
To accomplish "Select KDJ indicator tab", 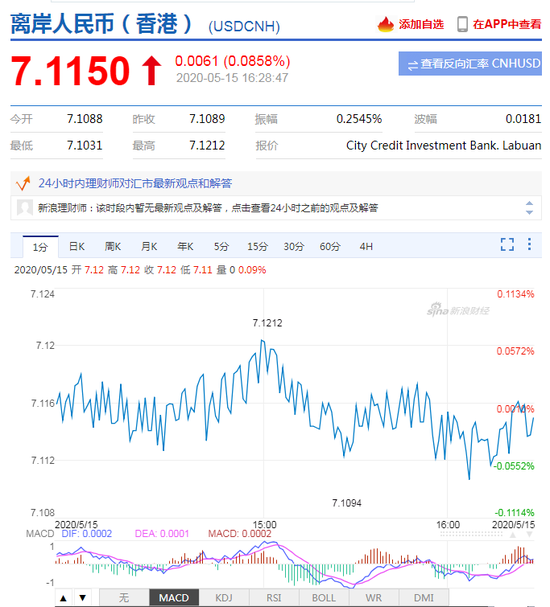I will (224, 598).
